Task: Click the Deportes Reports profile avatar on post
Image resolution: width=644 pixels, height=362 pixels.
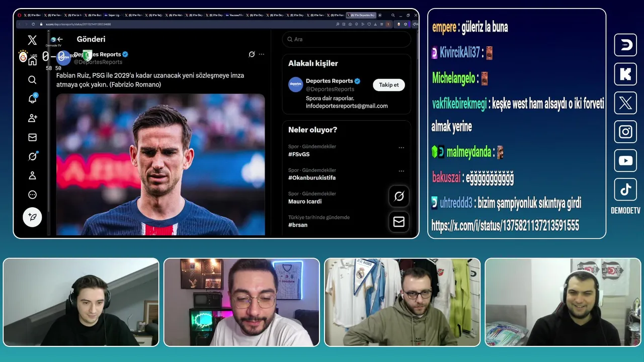Action: [x=63, y=57]
